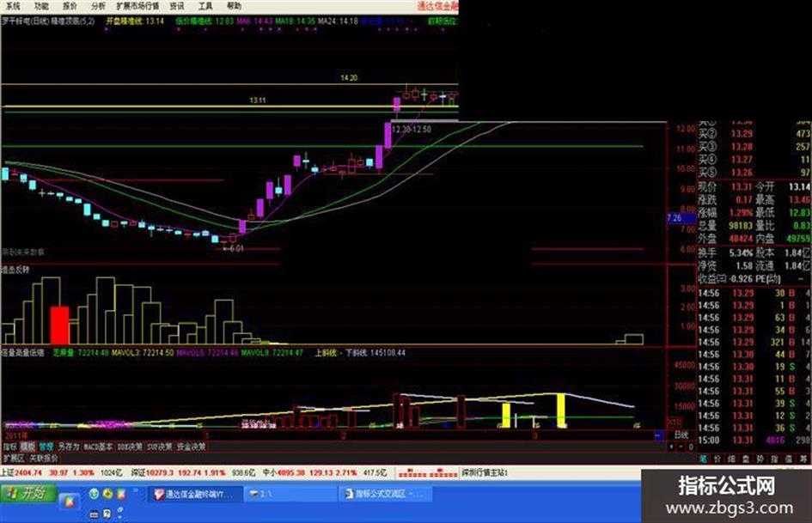Click the 值 tab in quote panel
812x523 pixels.
coord(788,459)
